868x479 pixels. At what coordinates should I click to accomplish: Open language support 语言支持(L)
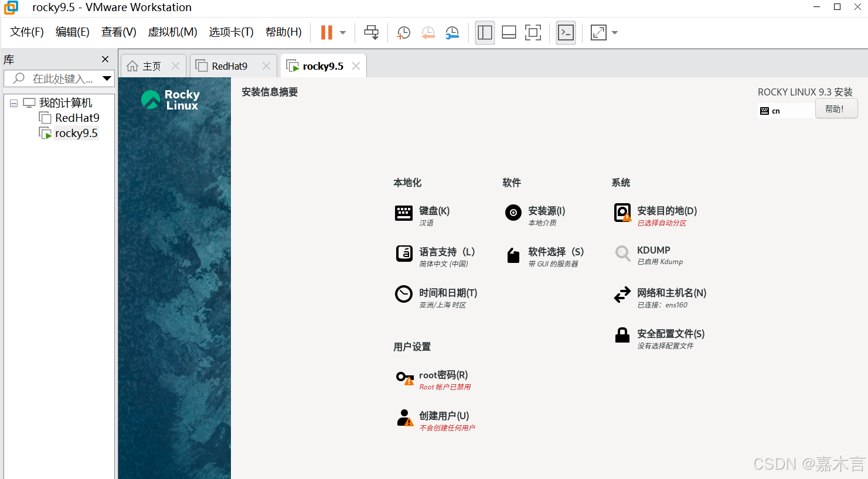coord(435,256)
